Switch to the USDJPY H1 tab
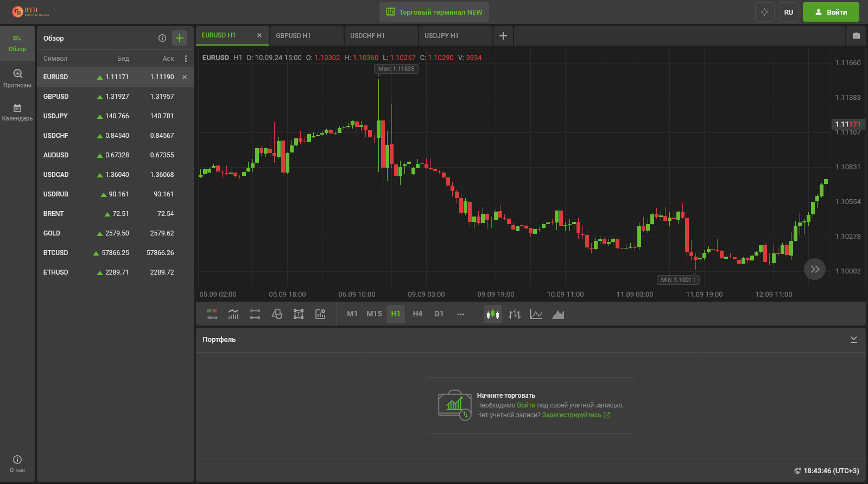 [455, 36]
